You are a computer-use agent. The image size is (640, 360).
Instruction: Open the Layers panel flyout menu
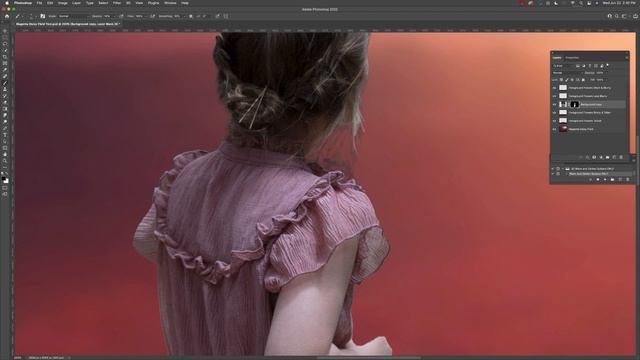pyautogui.click(x=627, y=58)
